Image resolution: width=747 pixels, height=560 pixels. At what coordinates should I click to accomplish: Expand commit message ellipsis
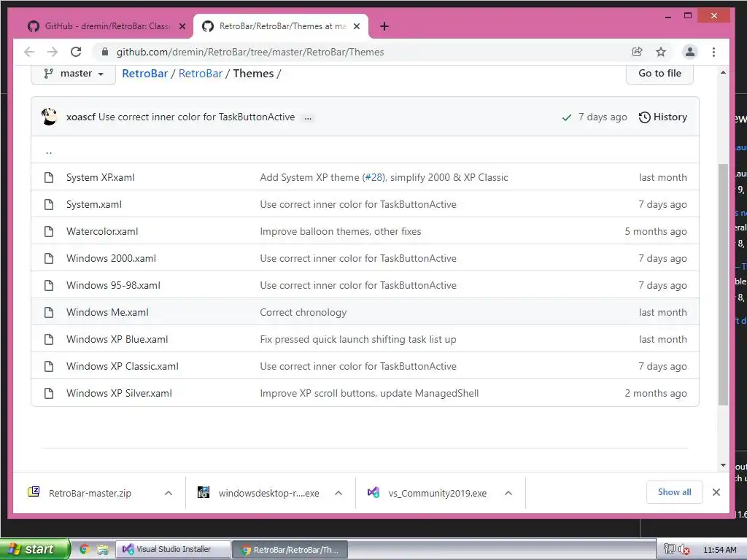coord(309,117)
